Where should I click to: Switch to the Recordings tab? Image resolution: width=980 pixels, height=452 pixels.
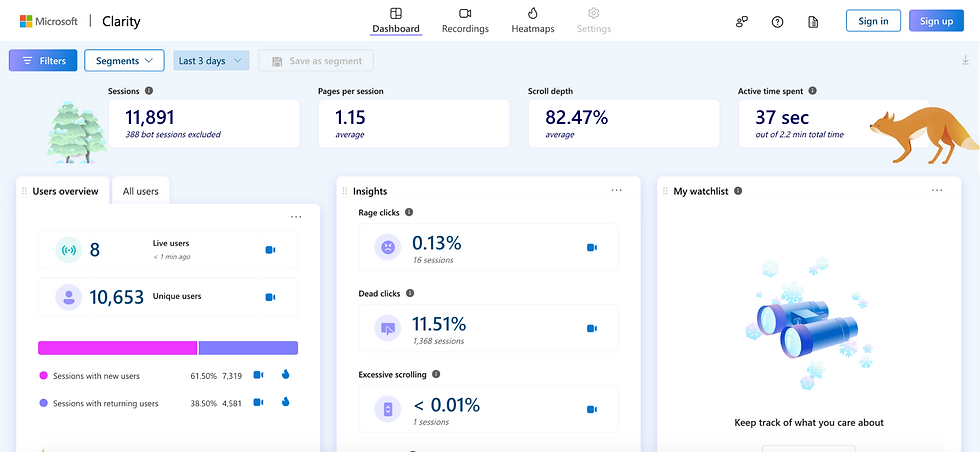tap(465, 21)
